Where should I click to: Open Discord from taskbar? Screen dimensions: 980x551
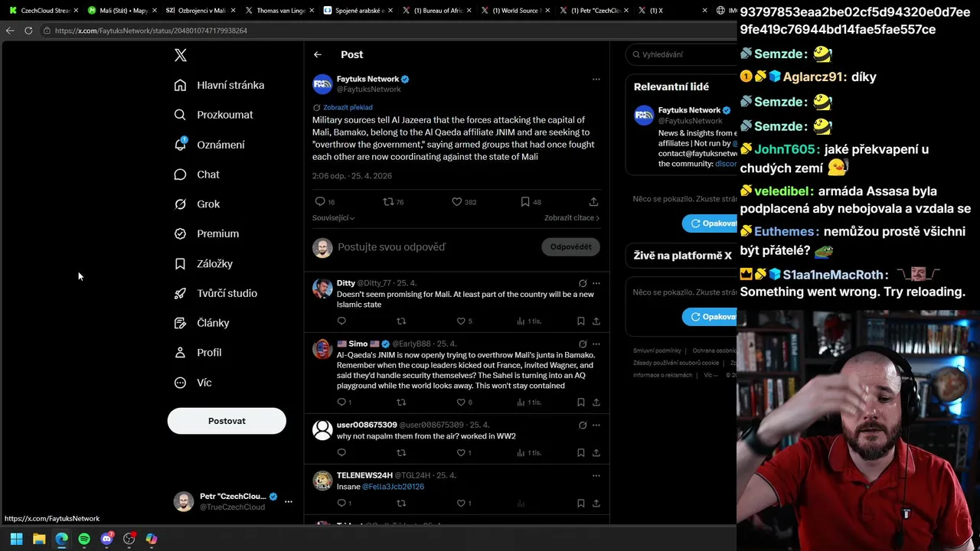click(106, 539)
